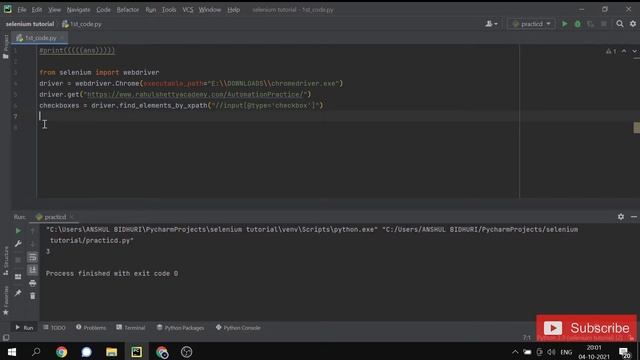Viewport: 640px width, 360px height.
Task: Click the editor caret on line 7
Action: tap(40, 116)
